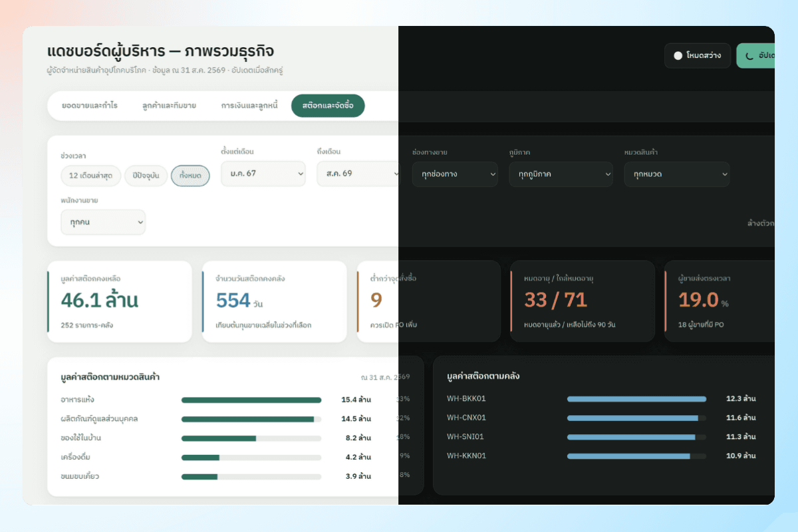Open the ยอดขายและกำไร tab
The height and width of the screenshot is (532, 798).
point(89,105)
